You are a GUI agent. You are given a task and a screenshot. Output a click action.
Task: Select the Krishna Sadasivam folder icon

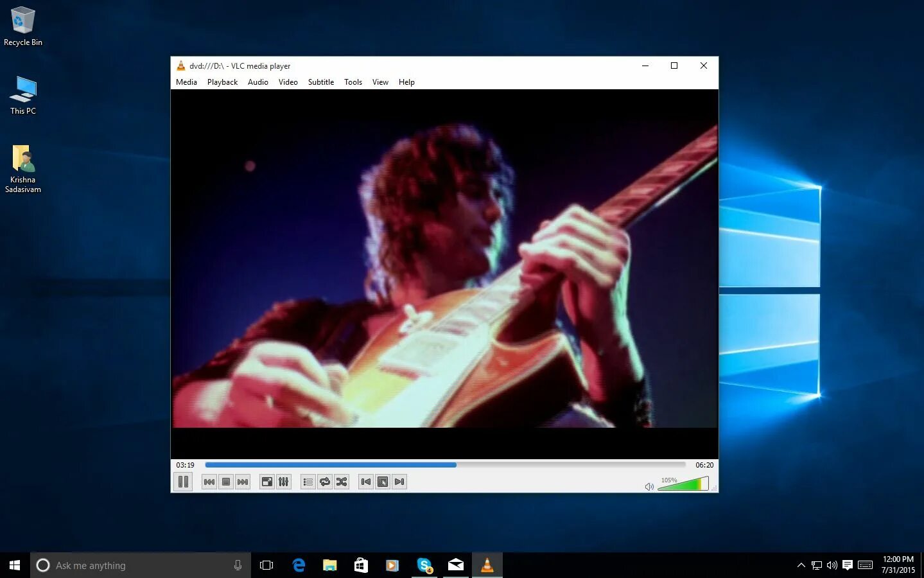22,169
